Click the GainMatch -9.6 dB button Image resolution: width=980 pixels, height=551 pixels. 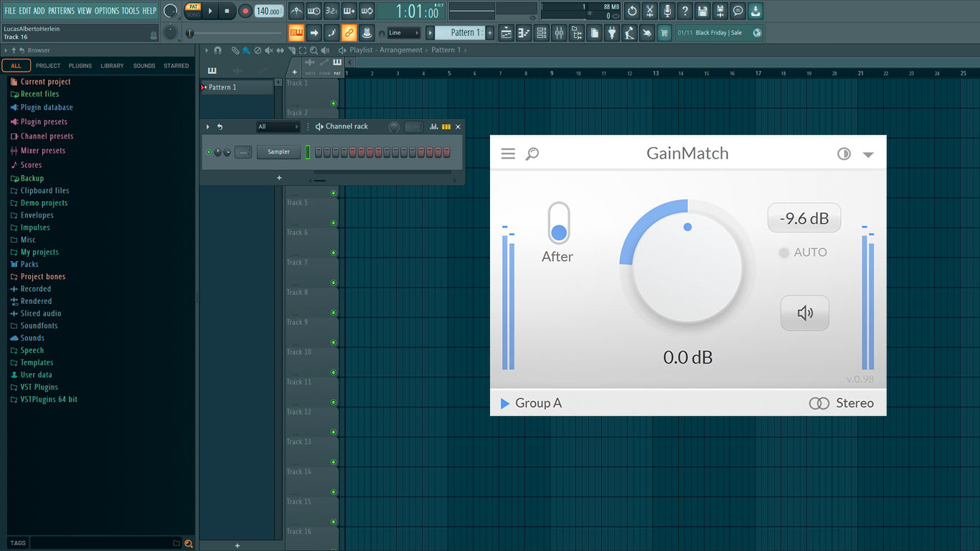[x=804, y=219]
